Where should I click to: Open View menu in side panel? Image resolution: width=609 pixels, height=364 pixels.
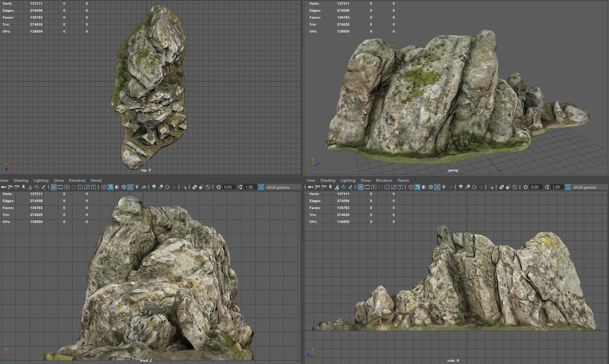click(311, 180)
